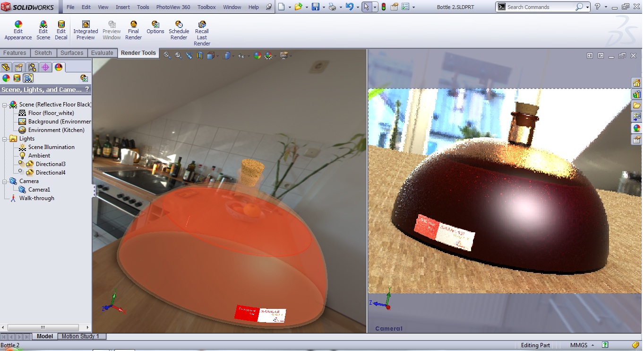Open the ConfigurationManager tab
The image size is (644, 351).
pyautogui.click(x=32, y=67)
